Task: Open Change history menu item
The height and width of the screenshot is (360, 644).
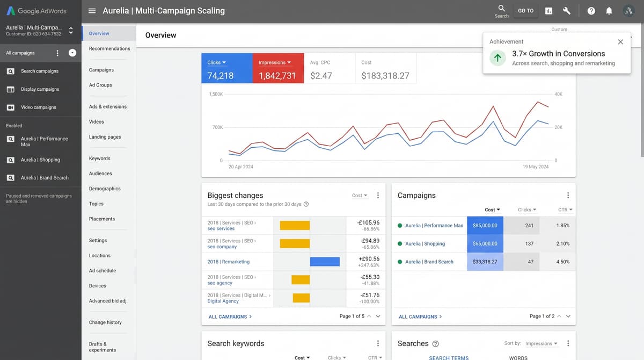Action: 105,322
